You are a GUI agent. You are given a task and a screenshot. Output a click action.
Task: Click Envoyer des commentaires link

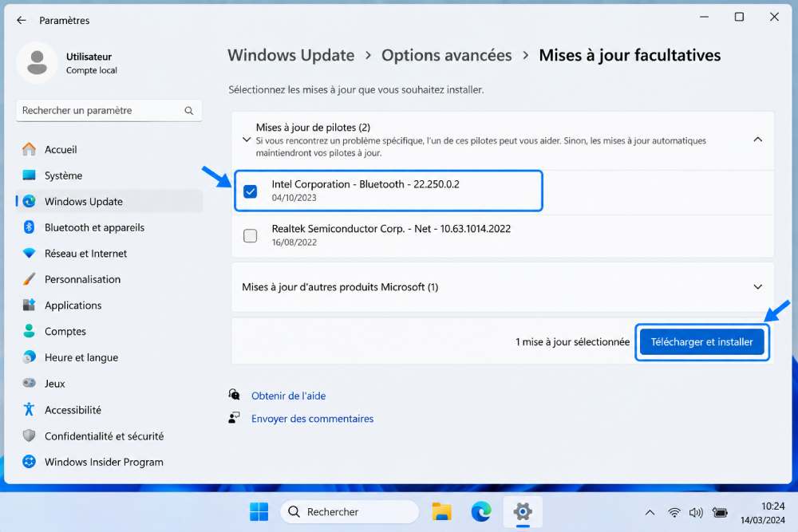point(313,418)
